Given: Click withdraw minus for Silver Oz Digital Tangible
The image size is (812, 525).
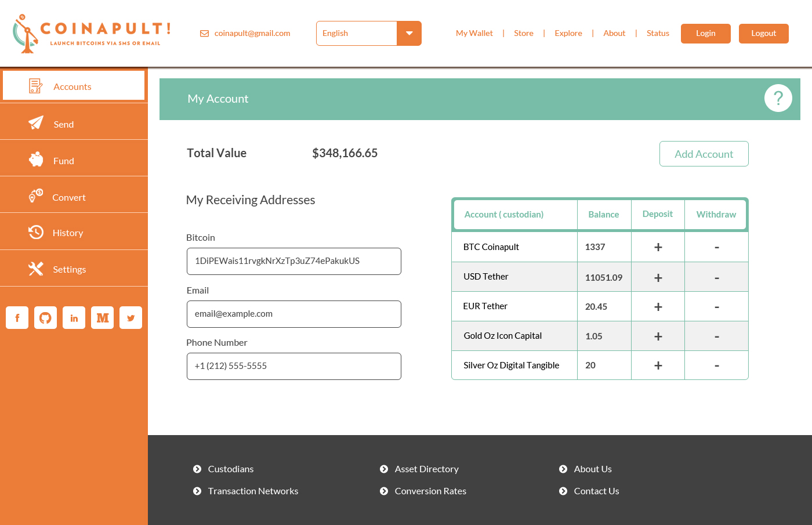Looking at the screenshot, I should pyautogui.click(x=717, y=366).
